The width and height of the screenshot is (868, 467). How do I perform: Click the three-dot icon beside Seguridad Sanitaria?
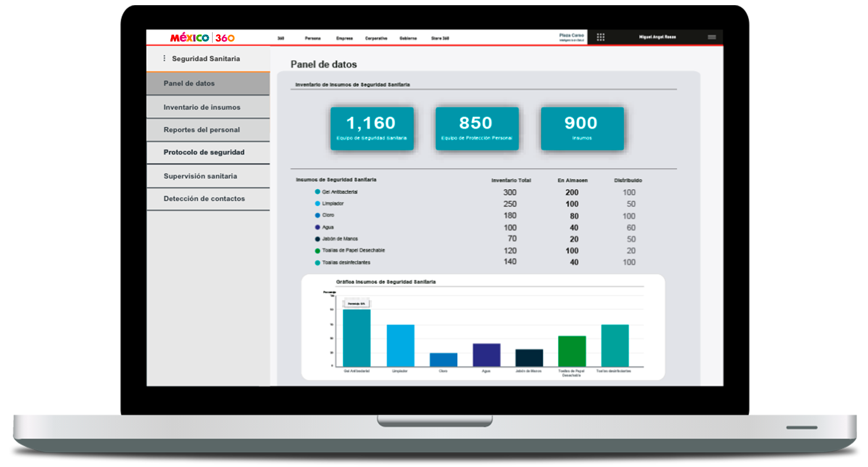click(x=164, y=58)
